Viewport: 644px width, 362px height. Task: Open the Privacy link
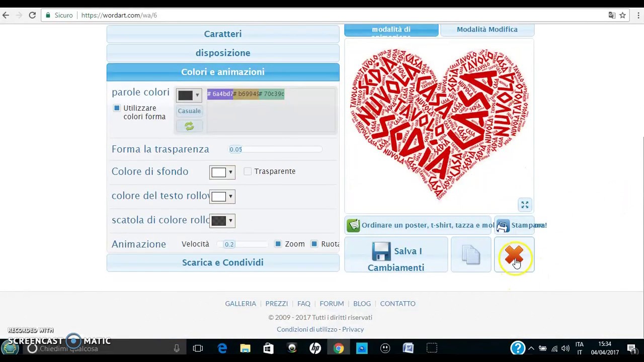353,329
